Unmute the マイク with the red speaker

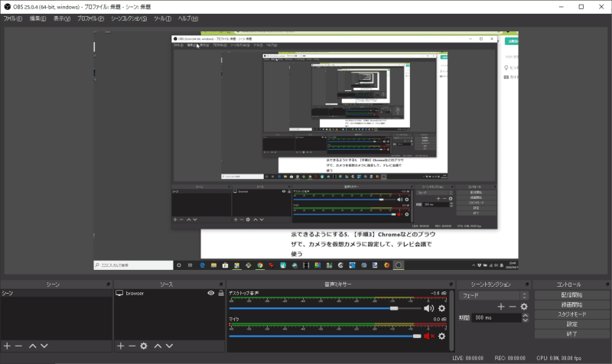429,336
